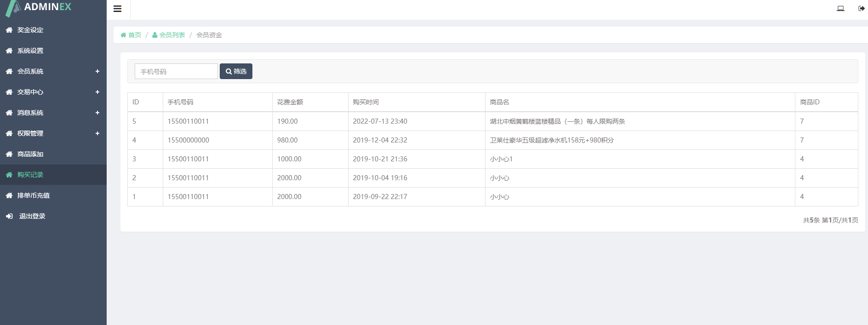Select 购买记录 in the sidebar
The width and height of the screenshot is (868, 325).
click(30, 175)
